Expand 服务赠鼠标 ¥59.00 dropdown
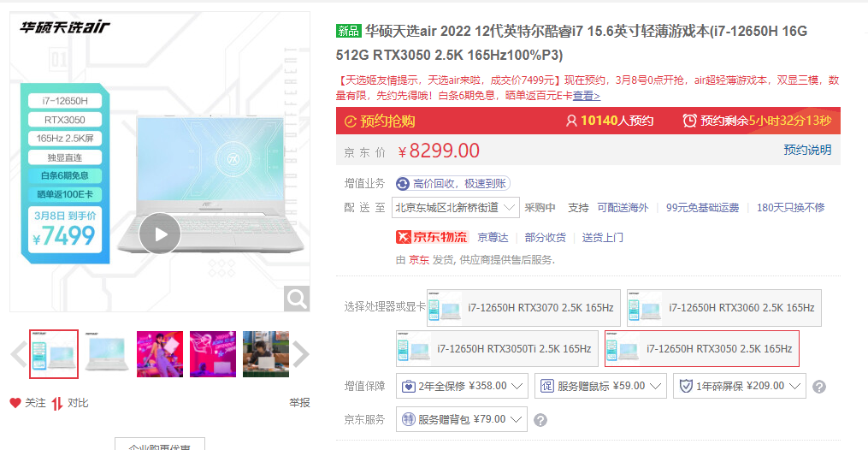 tap(600, 386)
